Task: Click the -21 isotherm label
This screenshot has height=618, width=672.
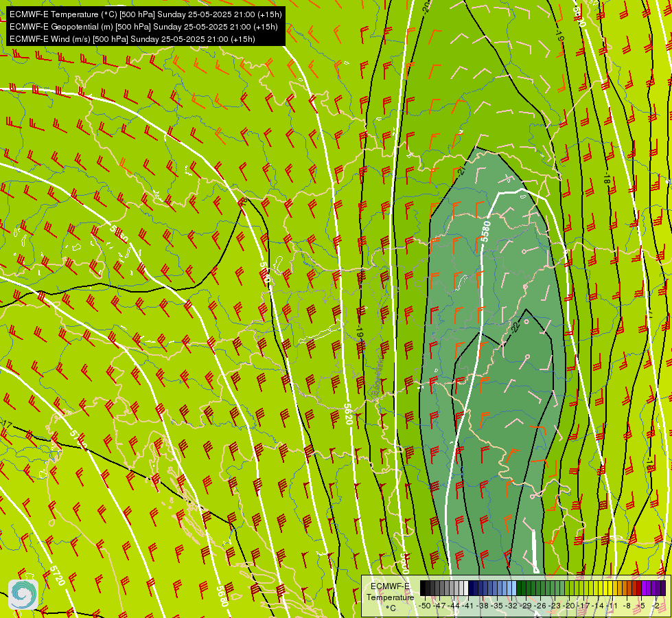Action: [461, 171]
